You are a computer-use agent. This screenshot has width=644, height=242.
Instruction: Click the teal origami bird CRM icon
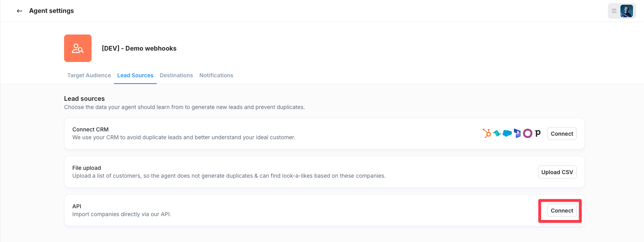click(x=497, y=133)
